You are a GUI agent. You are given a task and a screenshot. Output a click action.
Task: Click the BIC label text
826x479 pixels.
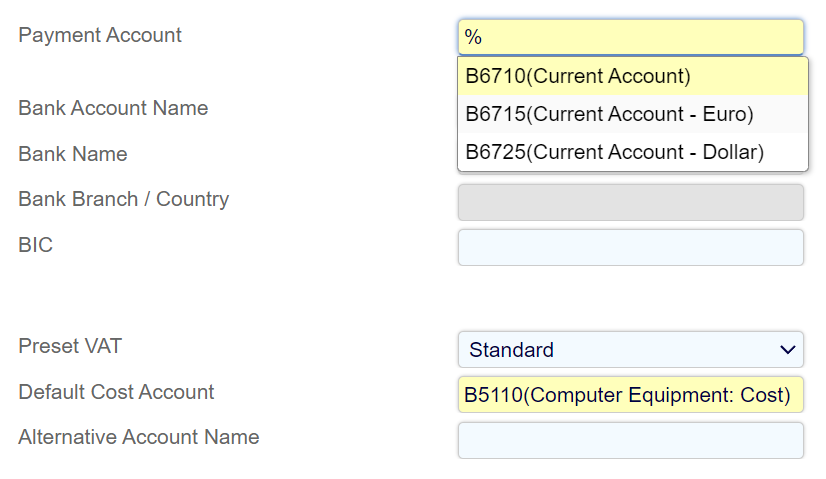35,245
